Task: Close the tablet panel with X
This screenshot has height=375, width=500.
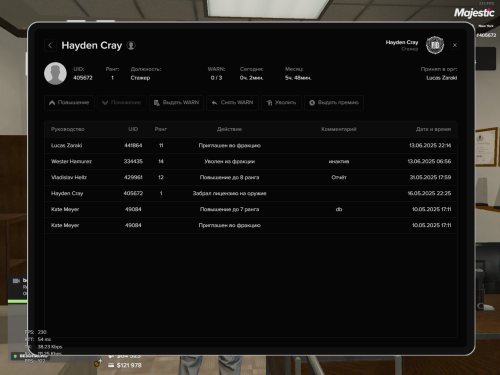Action: click(x=455, y=45)
